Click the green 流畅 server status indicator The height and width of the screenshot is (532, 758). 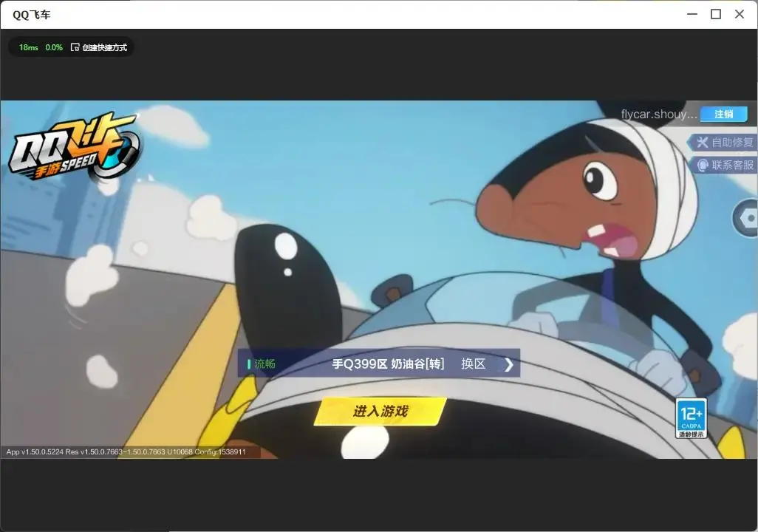tap(262, 364)
